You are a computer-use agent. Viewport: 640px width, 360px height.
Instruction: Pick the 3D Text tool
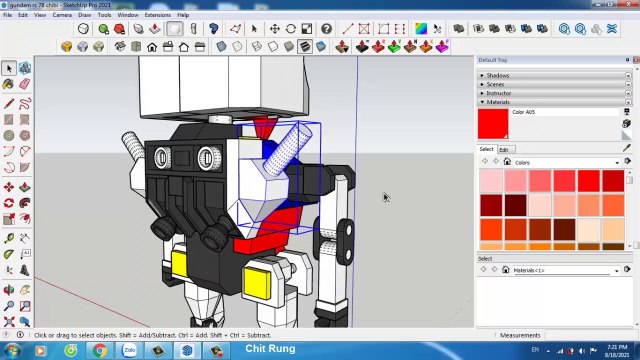(x=25, y=270)
